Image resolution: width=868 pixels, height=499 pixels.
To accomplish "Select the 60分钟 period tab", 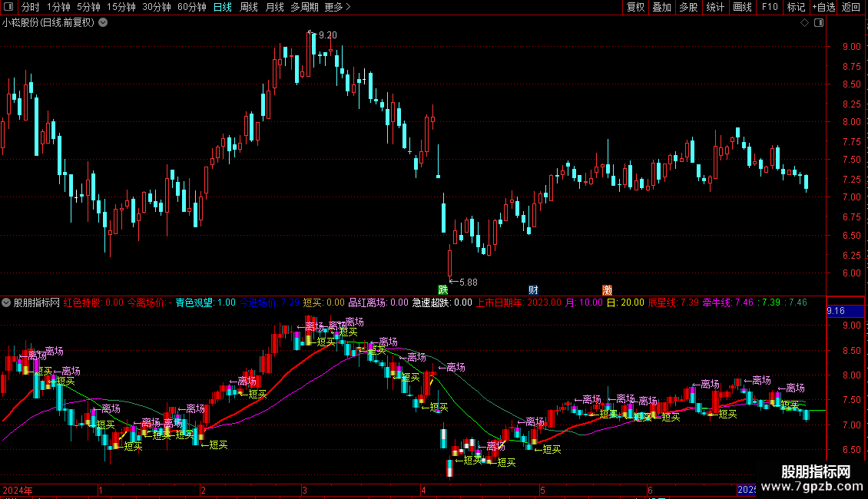I will (x=192, y=7).
